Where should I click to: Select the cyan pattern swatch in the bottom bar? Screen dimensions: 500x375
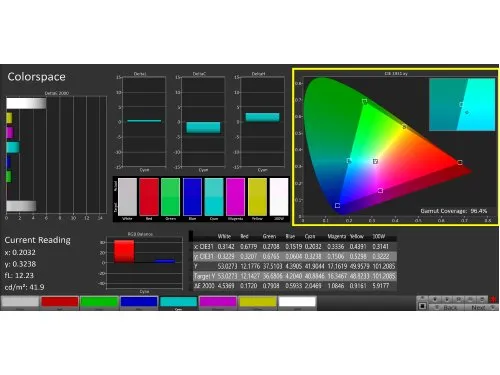coord(178,302)
